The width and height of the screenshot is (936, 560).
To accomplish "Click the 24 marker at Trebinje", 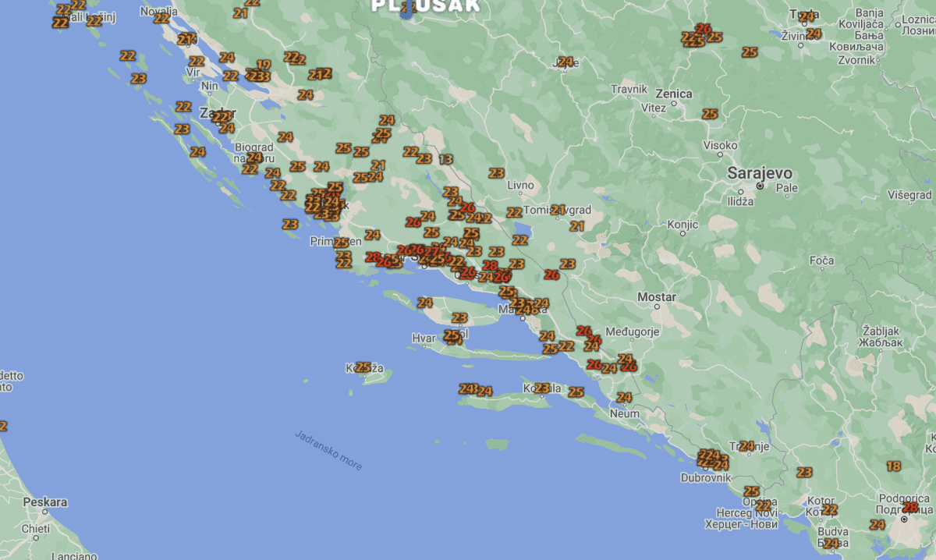I will [x=747, y=446].
